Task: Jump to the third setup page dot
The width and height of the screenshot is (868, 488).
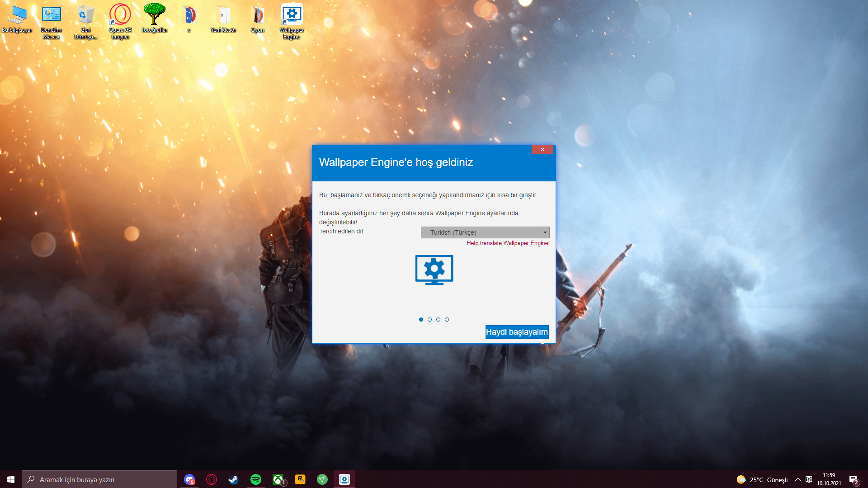Action: (x=438, y=320)
